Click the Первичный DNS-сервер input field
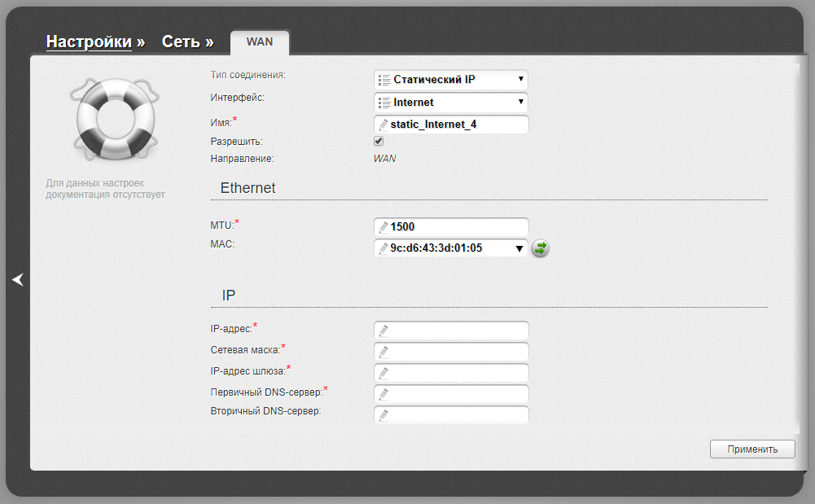The height and width of the screenshot is (504, 815). click(x=450, y=394)
